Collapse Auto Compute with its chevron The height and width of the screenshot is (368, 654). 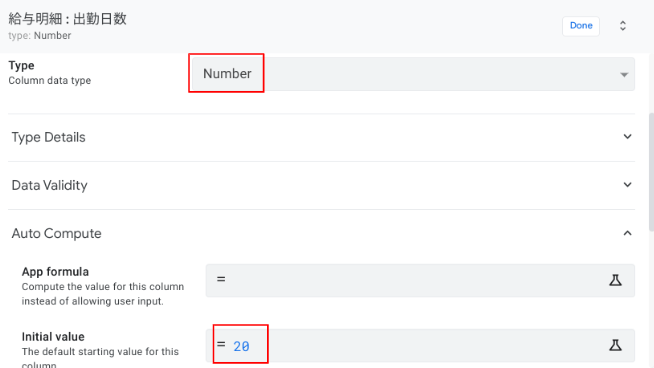pos(627,233)
